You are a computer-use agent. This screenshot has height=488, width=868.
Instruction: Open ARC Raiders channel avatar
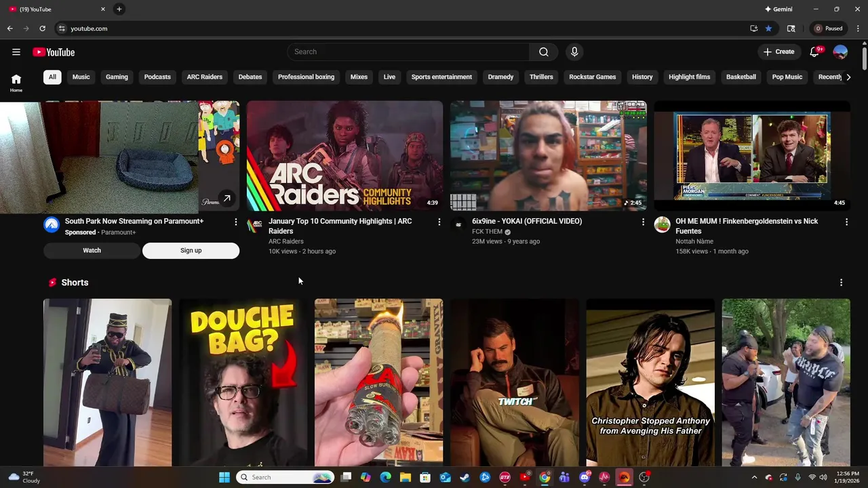click(255, 225)
